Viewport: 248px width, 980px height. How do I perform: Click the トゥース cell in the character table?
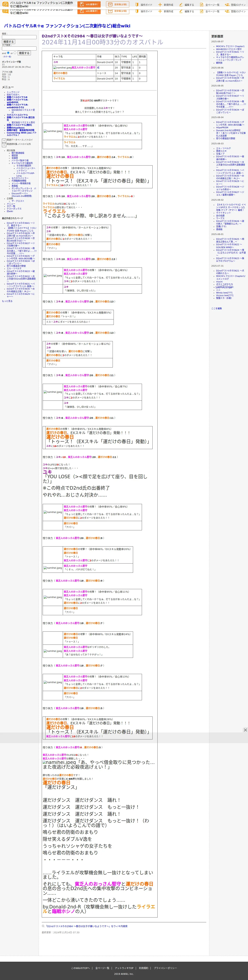pyautogui.click(x=105, y=73)
